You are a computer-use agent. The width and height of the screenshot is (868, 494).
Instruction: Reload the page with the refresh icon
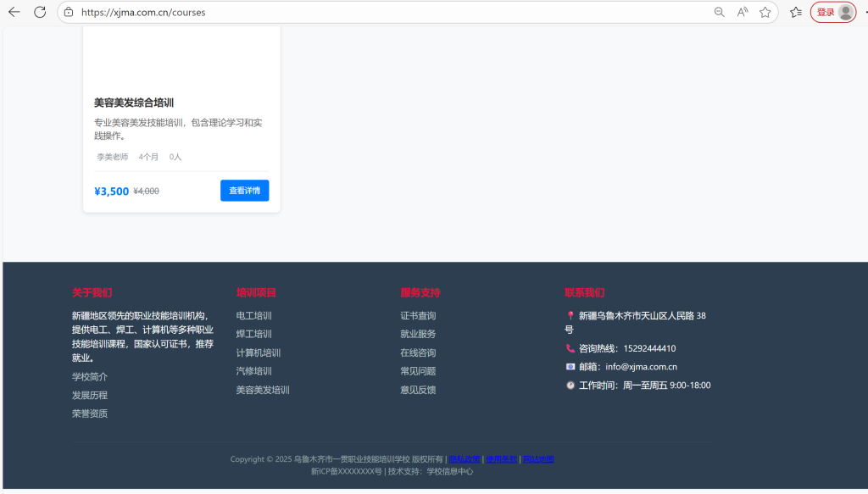[40, 12]
